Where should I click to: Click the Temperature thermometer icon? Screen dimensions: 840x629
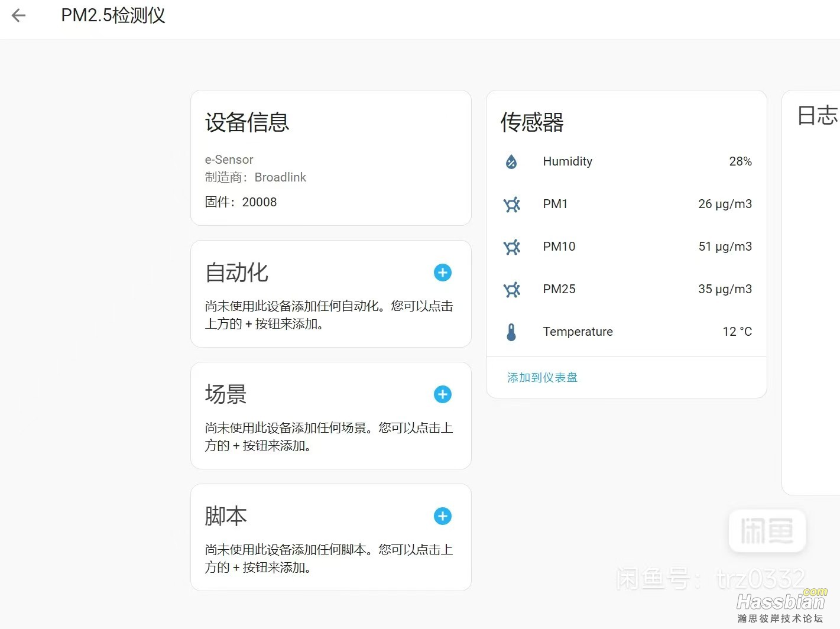tap(512, 332)
